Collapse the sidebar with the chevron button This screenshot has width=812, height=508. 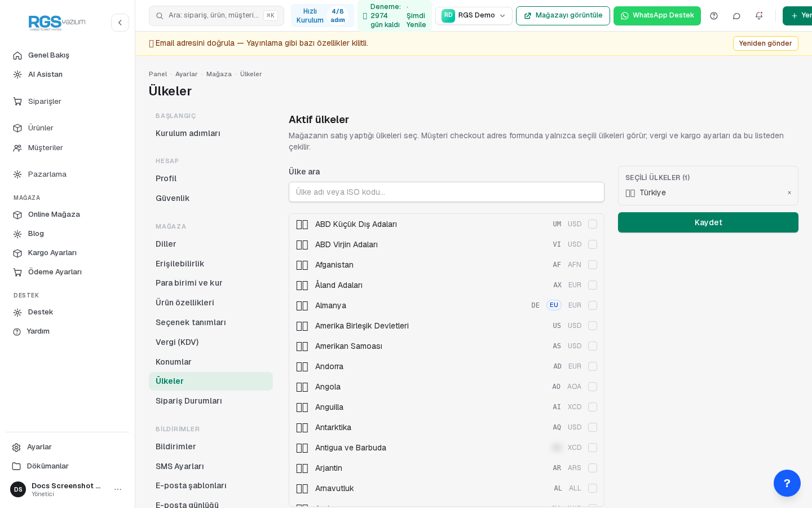pos(120,23)
